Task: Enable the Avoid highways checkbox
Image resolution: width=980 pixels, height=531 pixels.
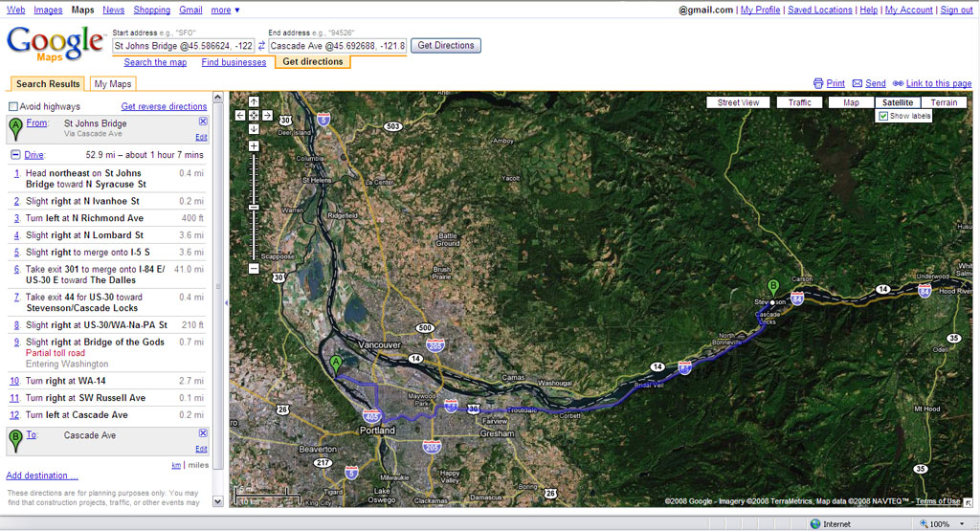Action: 13,107
